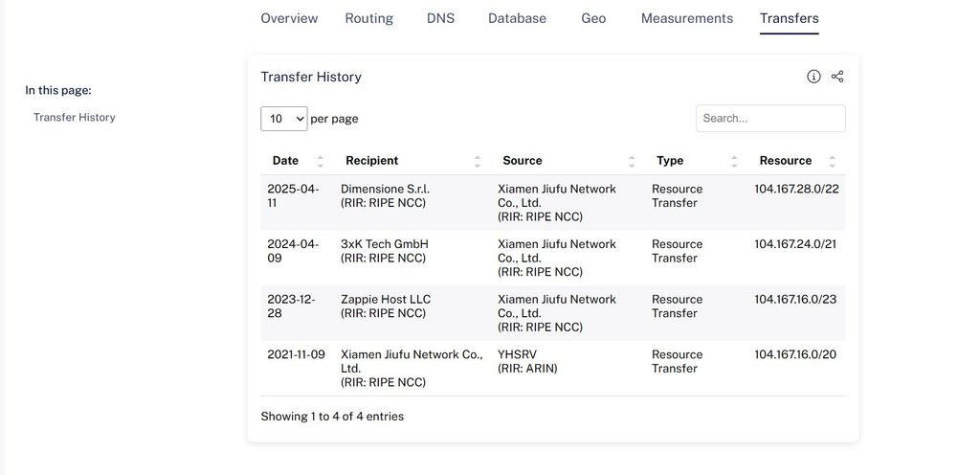The width and height of the screenshot is (980, 475).
Task: Sort table by Type column arrows
Action: click(734, 161)
